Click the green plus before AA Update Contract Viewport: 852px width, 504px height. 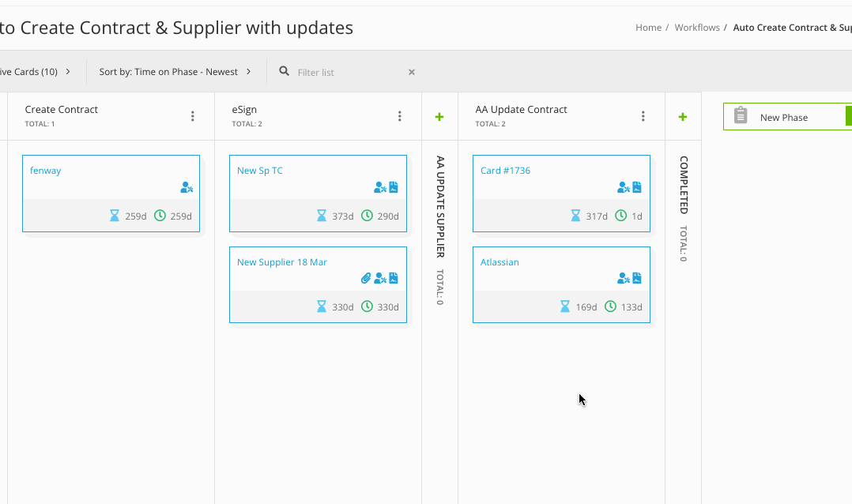point(439,117)
